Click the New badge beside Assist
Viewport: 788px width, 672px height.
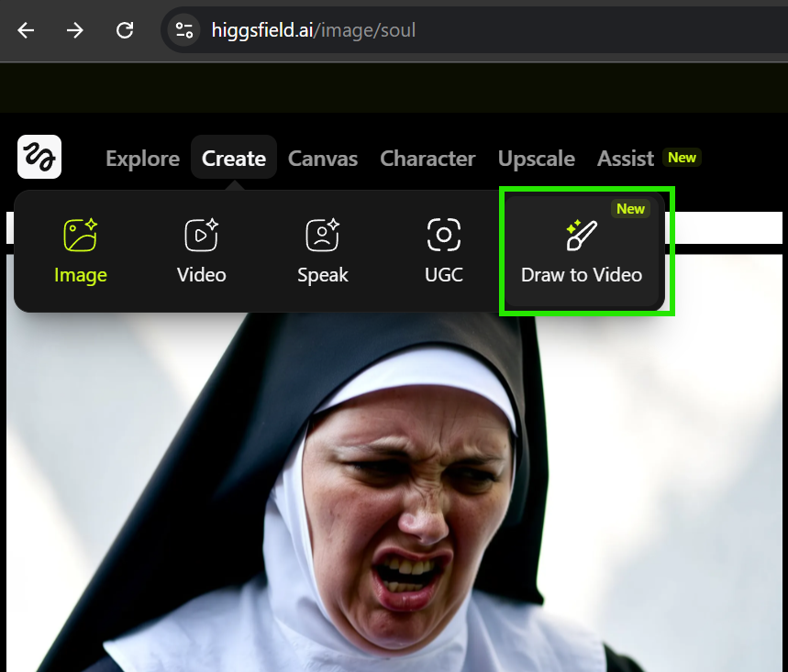tap(682, 158)
